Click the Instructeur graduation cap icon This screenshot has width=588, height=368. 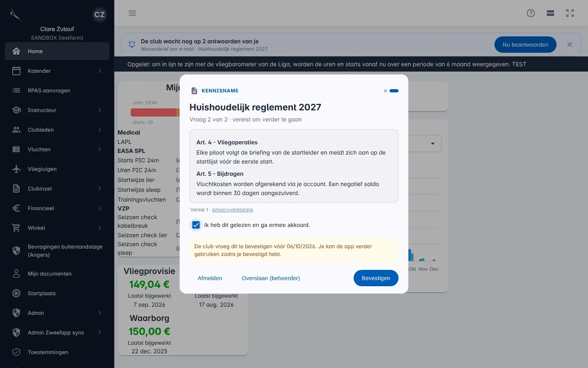(x=16, y=110)
